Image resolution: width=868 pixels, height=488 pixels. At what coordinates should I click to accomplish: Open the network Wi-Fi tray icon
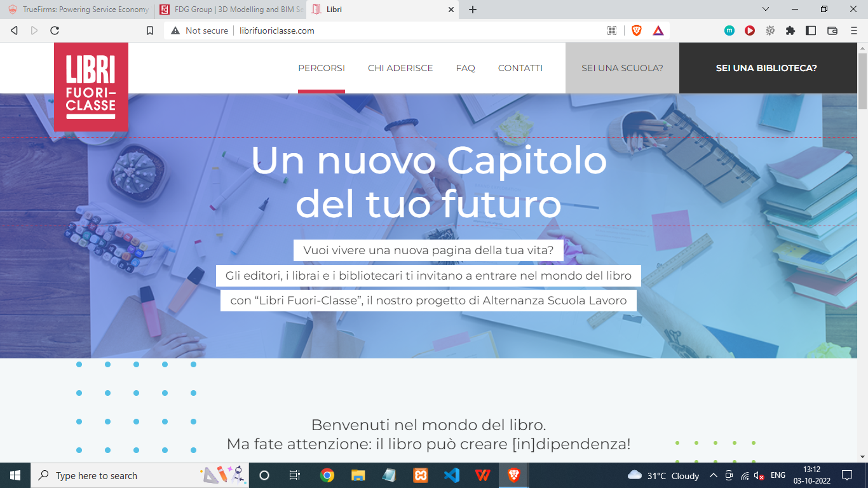click(x=744, y=475)
